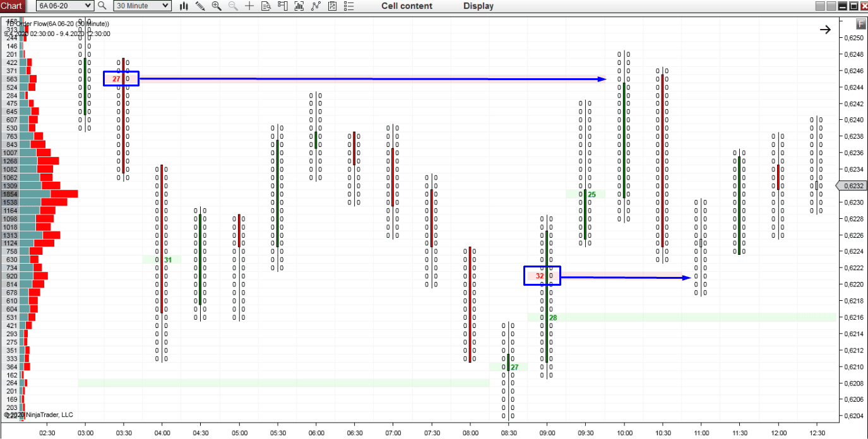This screenshot has height=439, width=868.
Task: Open the Chart Trader icon
Action: (x=282, y=6)
